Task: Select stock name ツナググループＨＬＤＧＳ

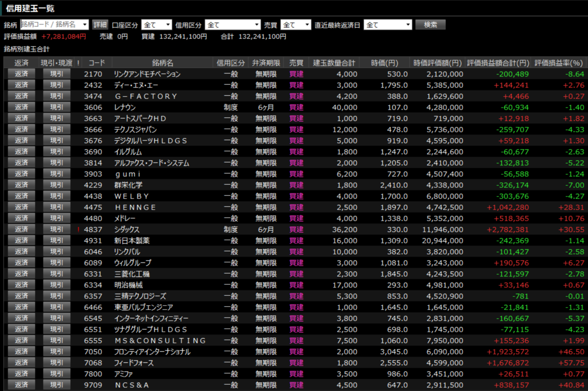Action: 150,330
